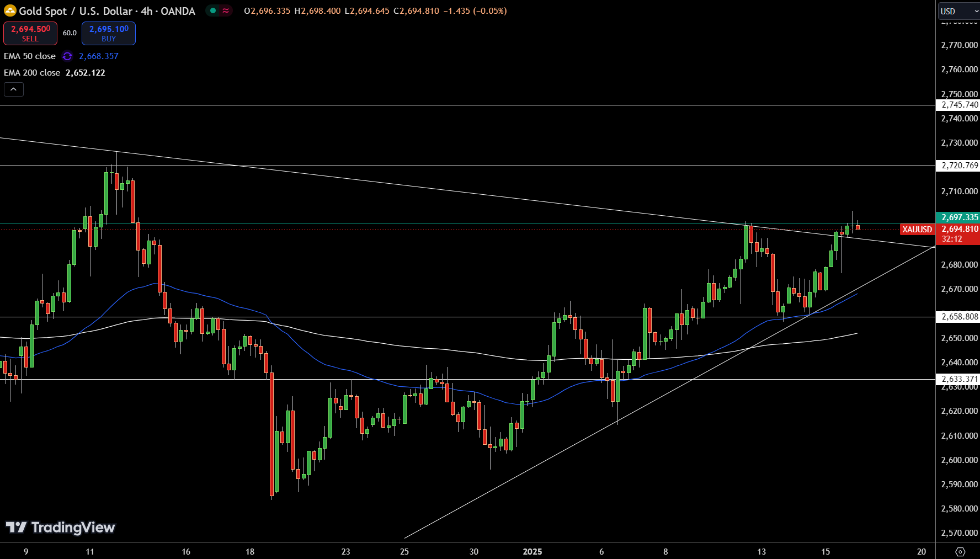Select the EMA 200 close indicator label
This screenshot has height=559, width=980.
pyautogui.click(x=32, y=73)
